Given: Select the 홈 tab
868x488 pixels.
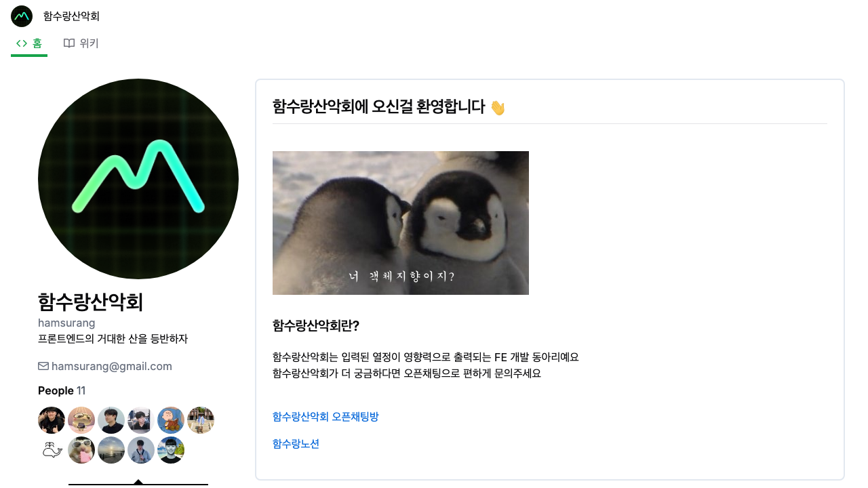Looking at the screenshot, I should [29, 43].
